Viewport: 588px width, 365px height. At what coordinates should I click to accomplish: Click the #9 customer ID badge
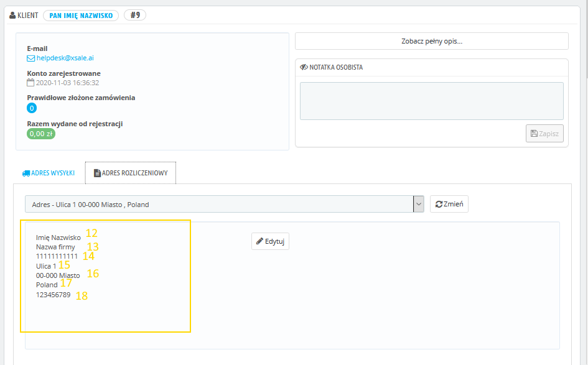135,15
